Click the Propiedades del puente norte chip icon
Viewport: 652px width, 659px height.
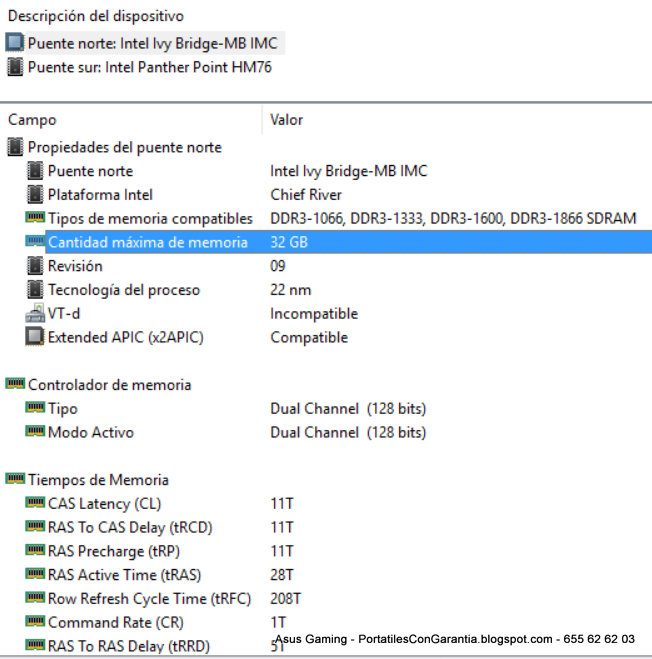(x=15, y=147)
